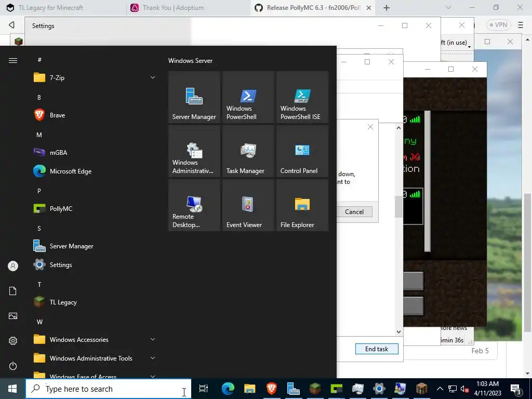The width and height of the screenshot is (532, 399).
Task: Launch the Task Manager tile
Action: tap(248, 151)
